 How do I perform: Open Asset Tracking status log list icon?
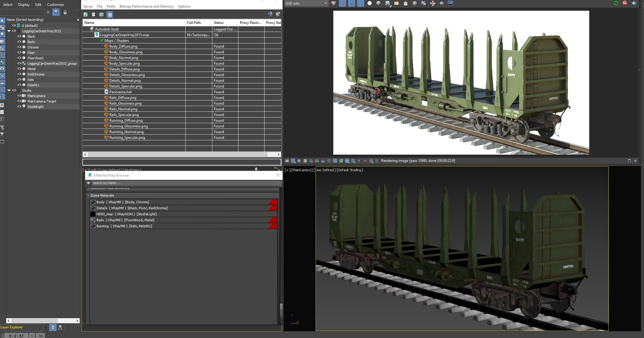click(x=94, y=14)
